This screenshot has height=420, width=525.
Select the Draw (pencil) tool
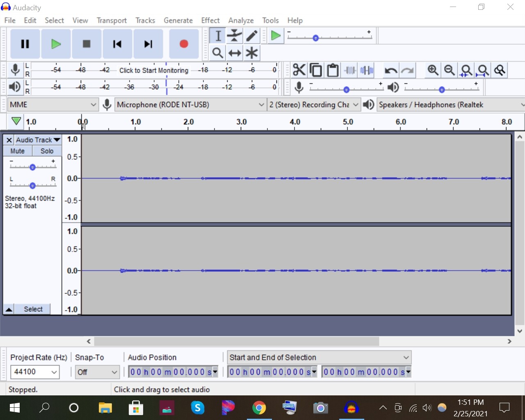pyautogui.click(x=251, y=36)
